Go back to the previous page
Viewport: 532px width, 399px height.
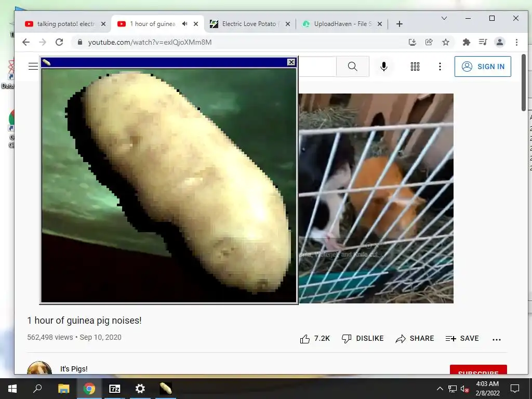[26, 42]
